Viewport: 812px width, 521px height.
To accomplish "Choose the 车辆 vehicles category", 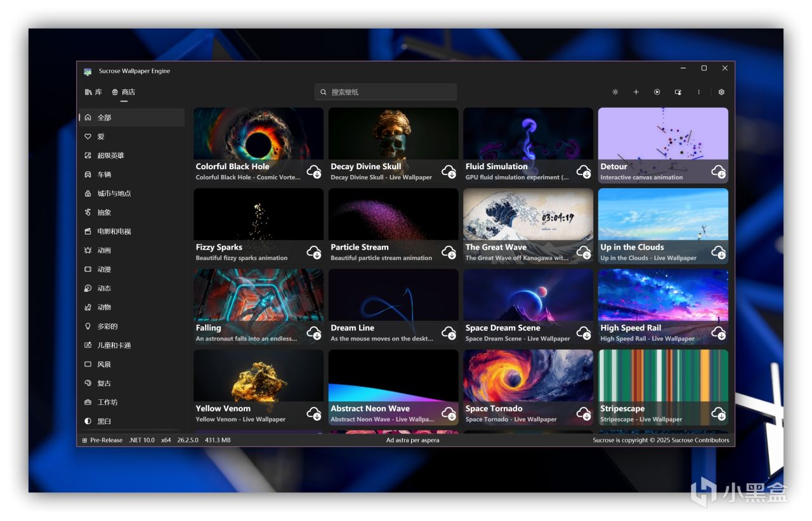I will pos(132,174).
